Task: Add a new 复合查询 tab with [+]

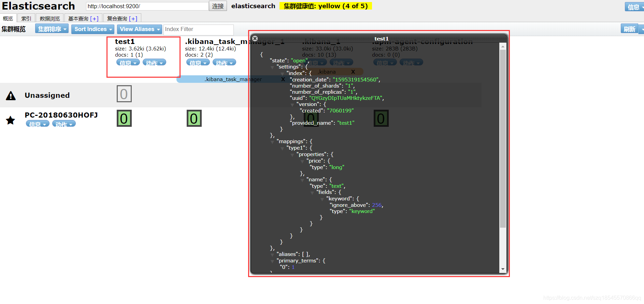Action: (x=133, y=19)
